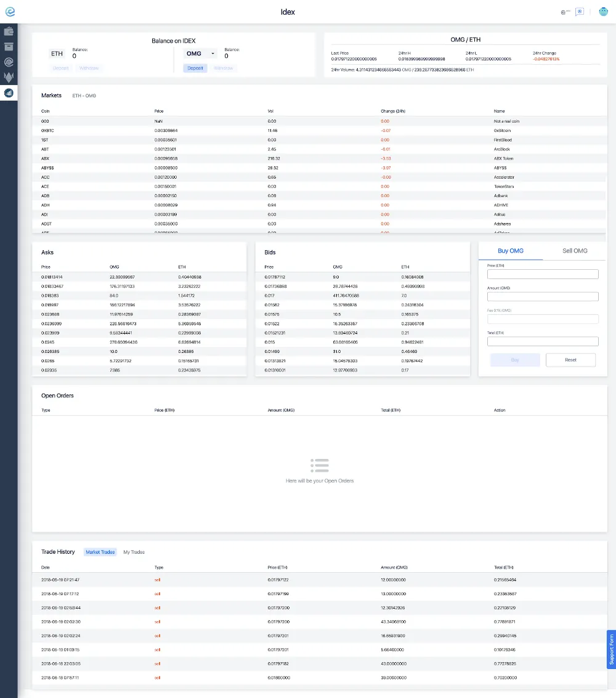Switch to the Sell OMG tab
The image size is (616, 698).
coord(575,251)
